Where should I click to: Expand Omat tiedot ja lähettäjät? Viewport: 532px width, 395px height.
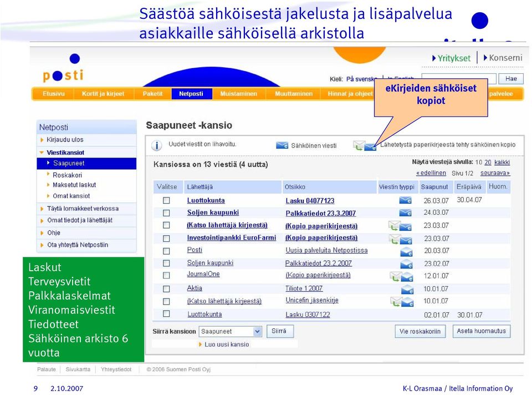click(42, 221)
